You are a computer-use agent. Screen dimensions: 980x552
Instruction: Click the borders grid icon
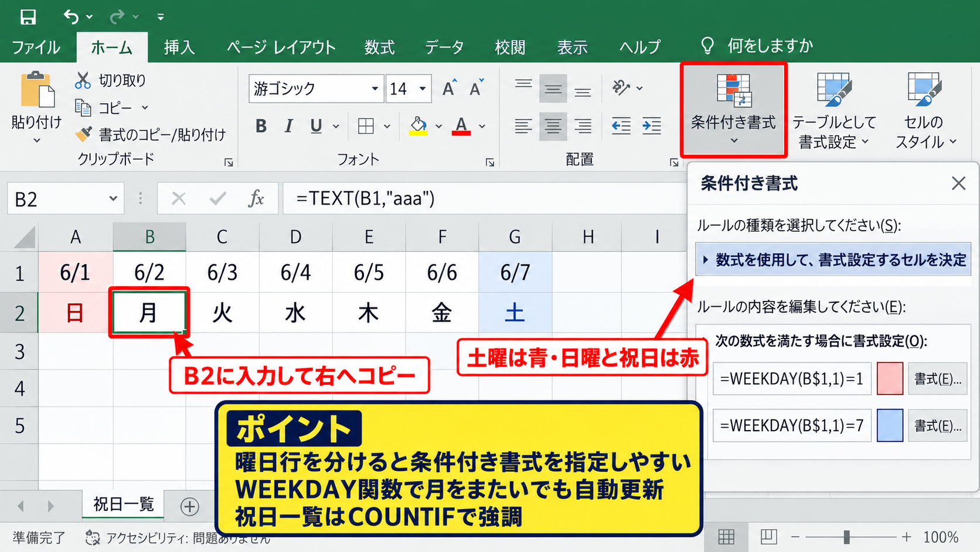point(366,126)
